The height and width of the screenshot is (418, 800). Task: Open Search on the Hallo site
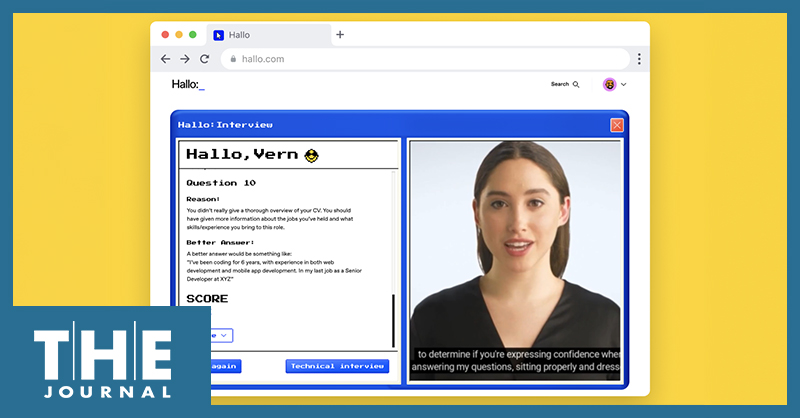point(565,84)
